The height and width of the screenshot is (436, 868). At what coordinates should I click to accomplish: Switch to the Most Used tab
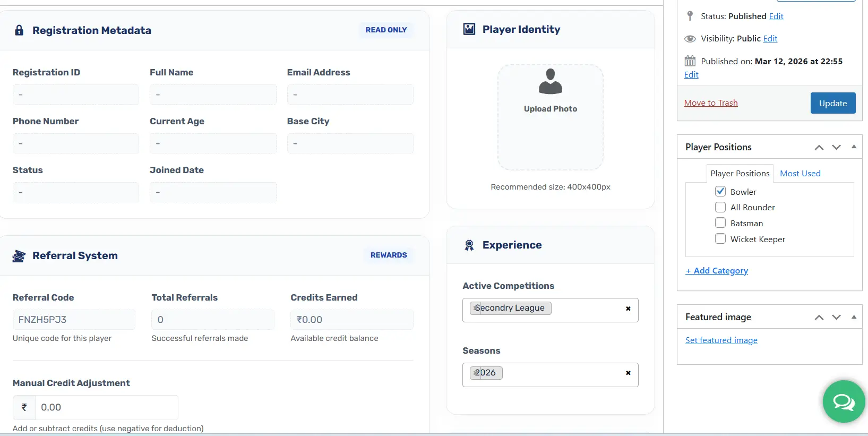(x=800, y=174)
